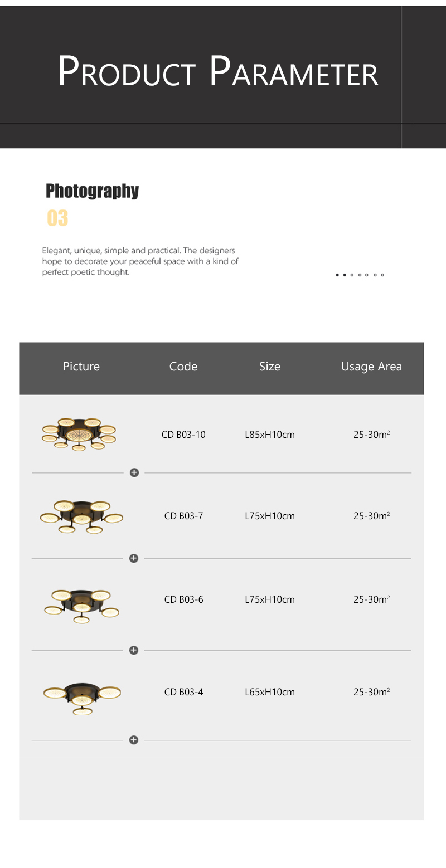Screen dimensions: 446x868
Task: Click the L85xH10cm size value
Action: click(270, 435)
